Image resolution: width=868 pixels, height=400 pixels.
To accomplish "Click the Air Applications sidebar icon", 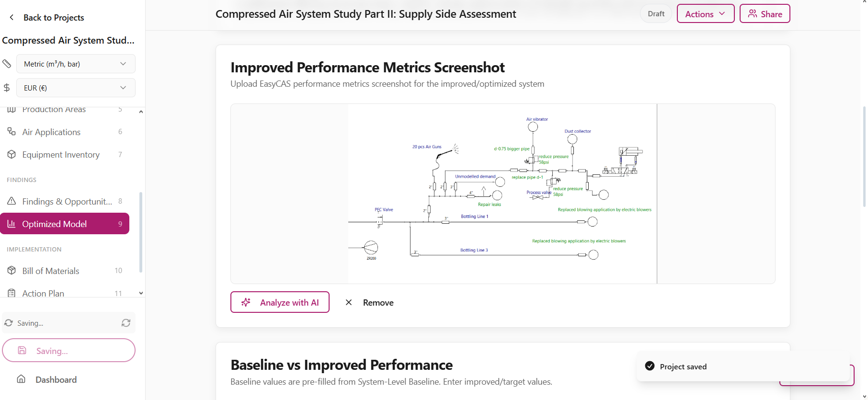I will point(11,131).
